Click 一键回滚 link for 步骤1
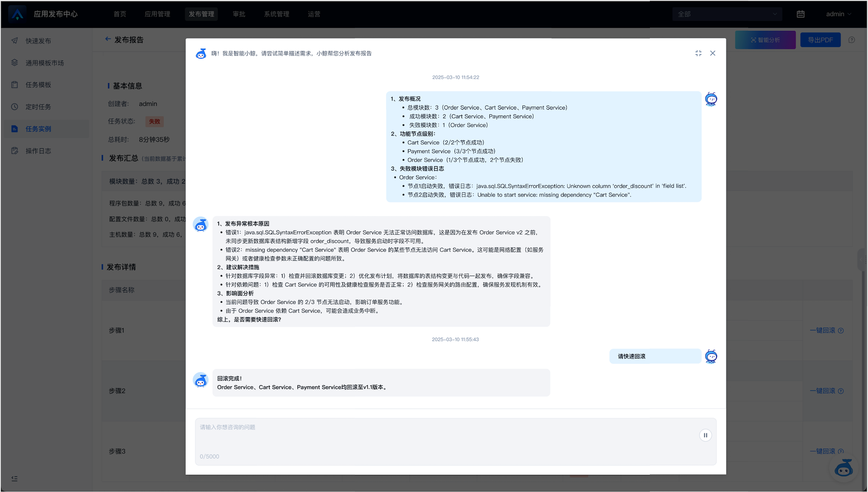The width and height of the screenshot is (868, 492). pyautogui.click(x=822, y=330)
